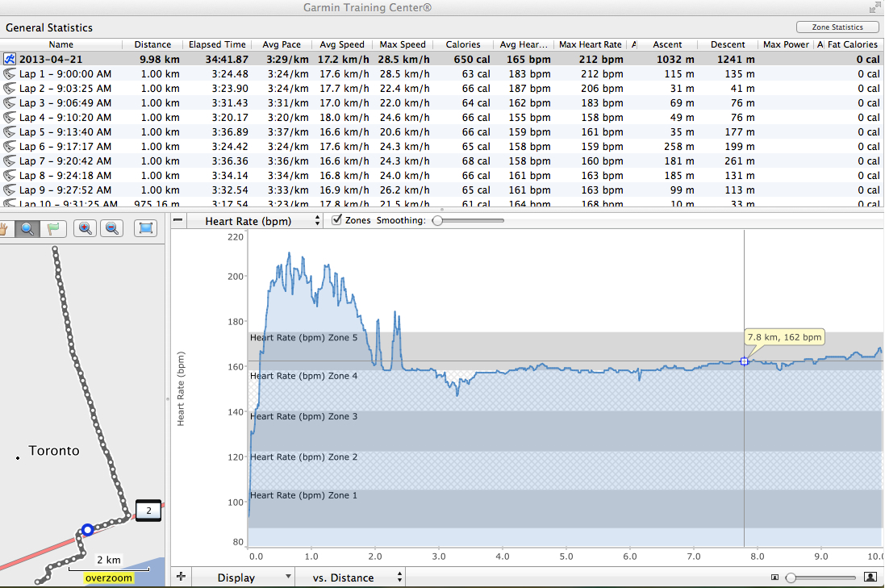Sort by the Name column header

click(x=61, y=44)
